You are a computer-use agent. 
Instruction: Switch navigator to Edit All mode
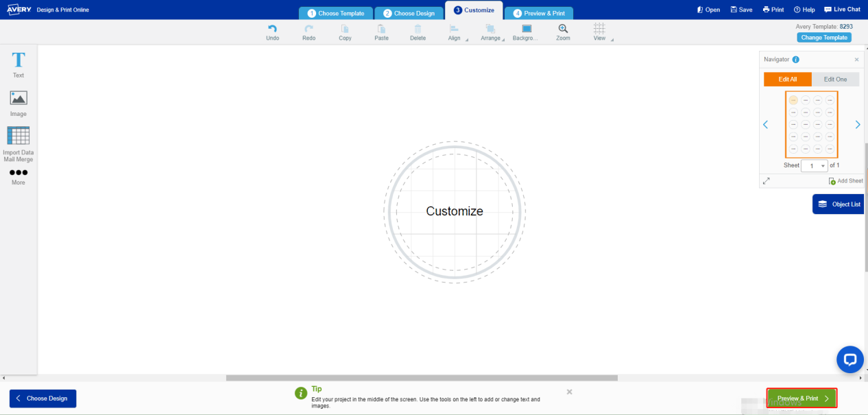[x=788, y=80]
